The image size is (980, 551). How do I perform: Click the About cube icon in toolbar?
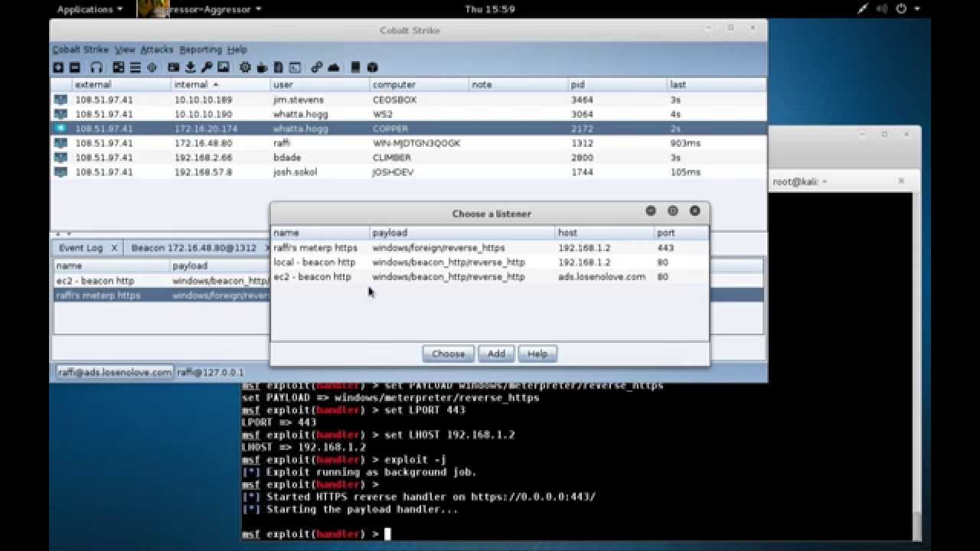click(x=373, y=67)
